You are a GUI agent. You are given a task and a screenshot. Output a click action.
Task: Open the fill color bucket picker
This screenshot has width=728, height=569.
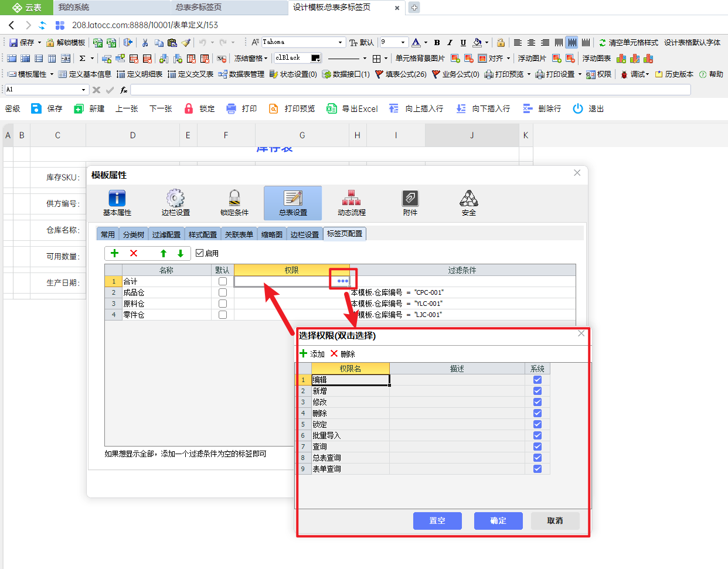point(478,42)
